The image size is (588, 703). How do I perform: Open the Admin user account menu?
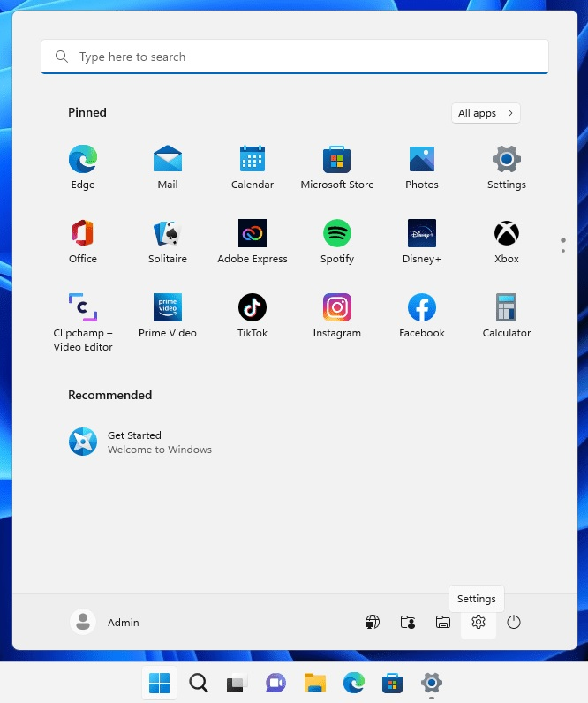tap(105, 622)
